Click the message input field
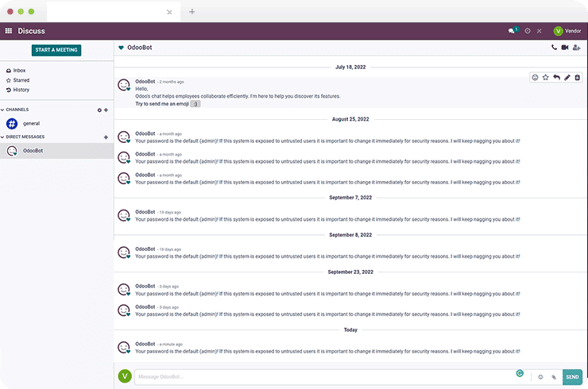Screen dimensions: 588x389 [x=322, y=376]
